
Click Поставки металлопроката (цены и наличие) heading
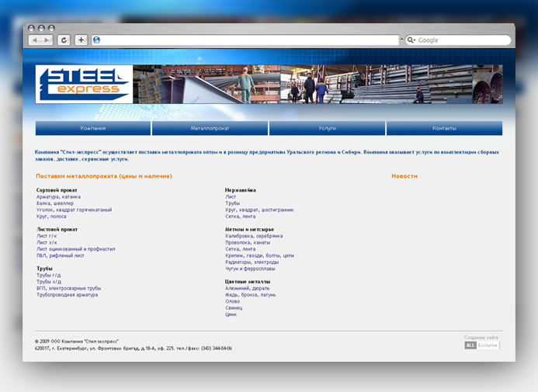point(104,176)
